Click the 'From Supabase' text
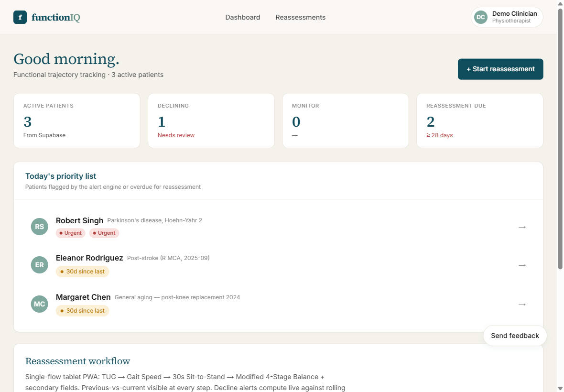This screenshot has width=564, height=392. click(x=44, y=135)
